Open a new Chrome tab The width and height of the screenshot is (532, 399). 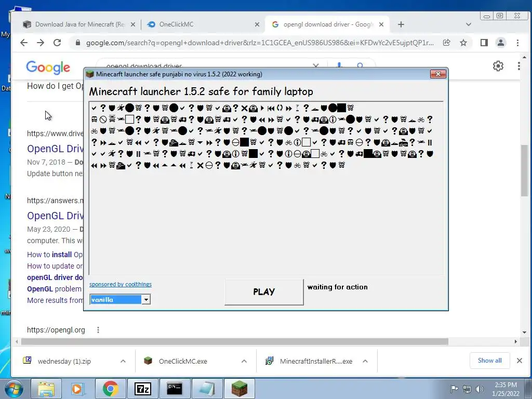click(x=401, y=24)
